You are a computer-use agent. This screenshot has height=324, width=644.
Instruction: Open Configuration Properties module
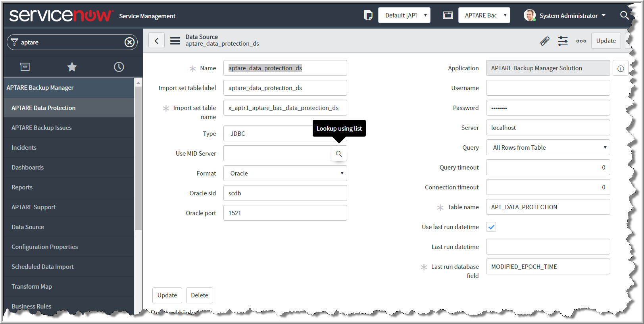pyautogui.click(x=69, y=247)
